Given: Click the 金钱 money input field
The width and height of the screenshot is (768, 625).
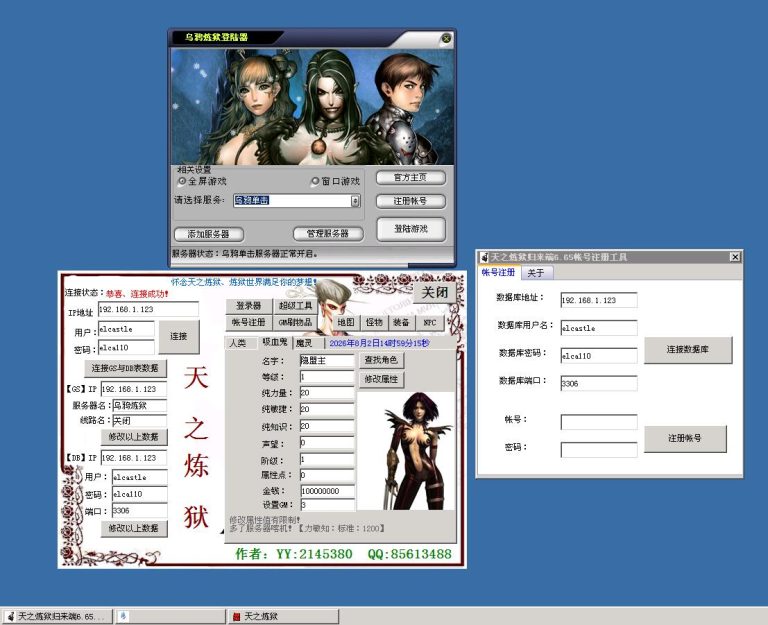Looking at the screenshot, I should click(x=327, y=491).
